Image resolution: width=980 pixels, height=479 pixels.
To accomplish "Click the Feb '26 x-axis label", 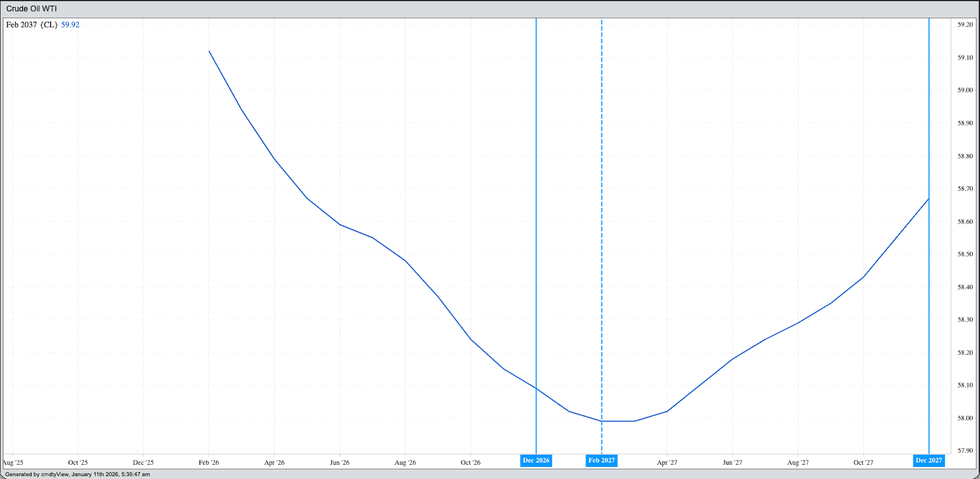I will point(209,462).
